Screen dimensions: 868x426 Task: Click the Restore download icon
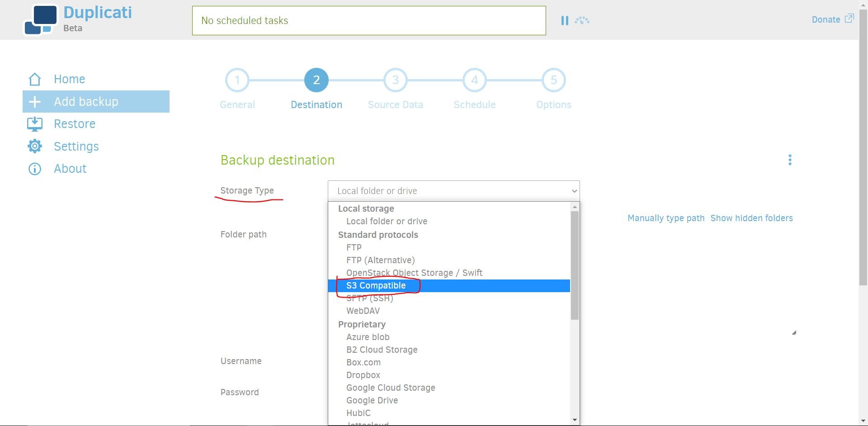click(x=35, y=124)
